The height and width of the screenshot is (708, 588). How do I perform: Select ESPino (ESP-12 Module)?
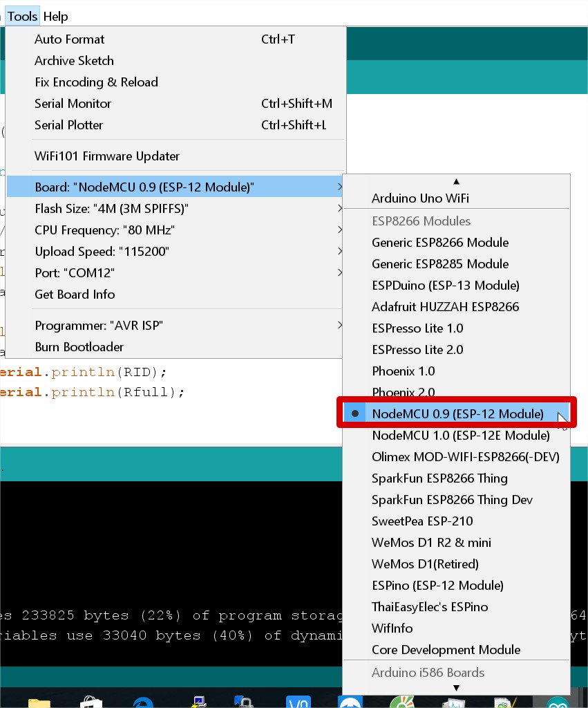[x=456, y=586]
